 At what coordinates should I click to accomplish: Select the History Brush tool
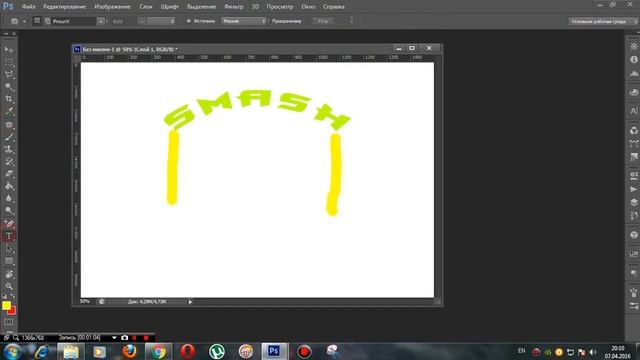click(x=9, y=162)
